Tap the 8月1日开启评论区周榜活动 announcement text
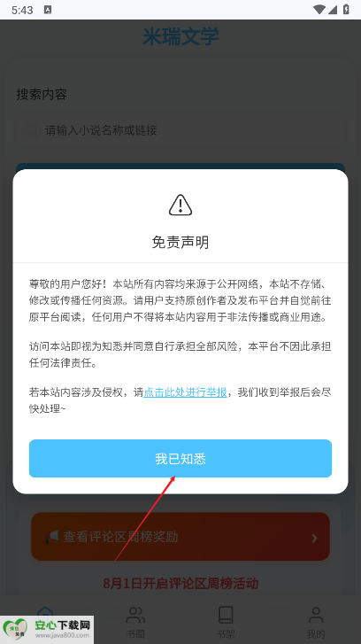Image resolution: width=361 pixels, height=644 pixels. [180, 583]
